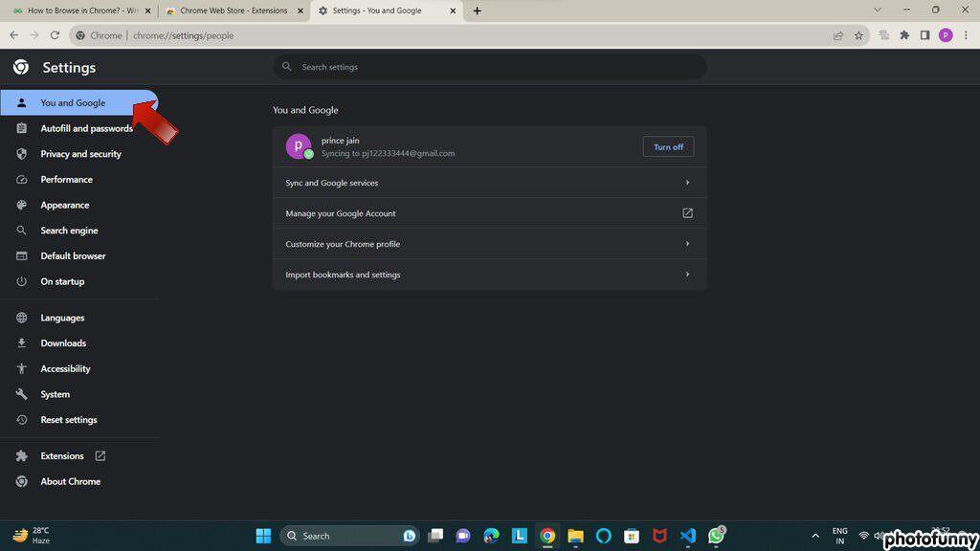980x551 pixels.
Task: Reload the current page
Action: 55,35
